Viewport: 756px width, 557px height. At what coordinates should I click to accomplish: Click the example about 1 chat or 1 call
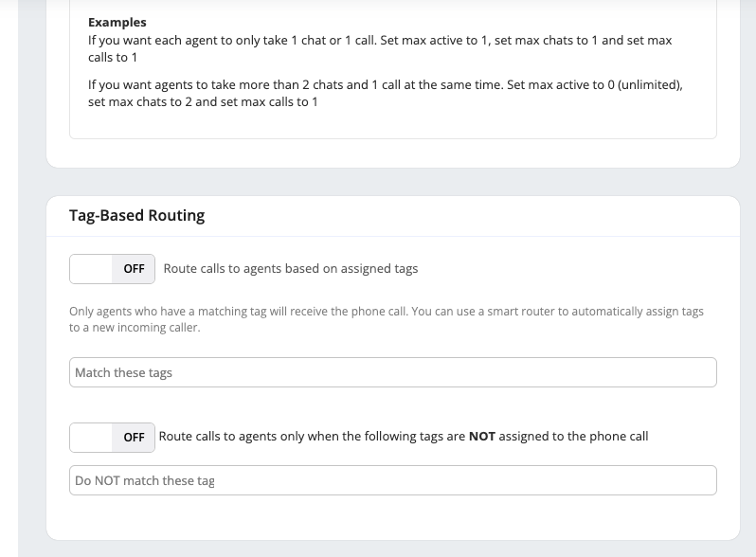[x=379, y=41]
